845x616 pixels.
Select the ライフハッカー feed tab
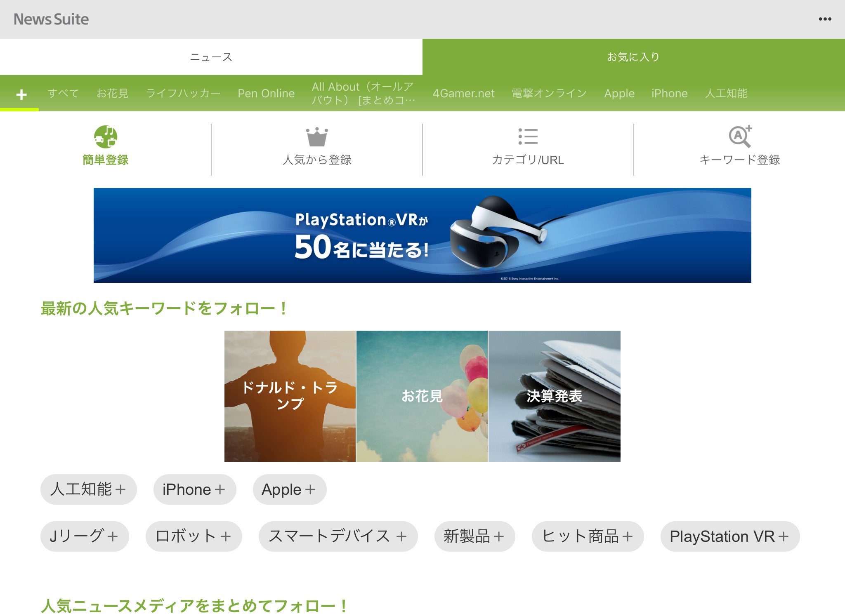click(183, 94)
